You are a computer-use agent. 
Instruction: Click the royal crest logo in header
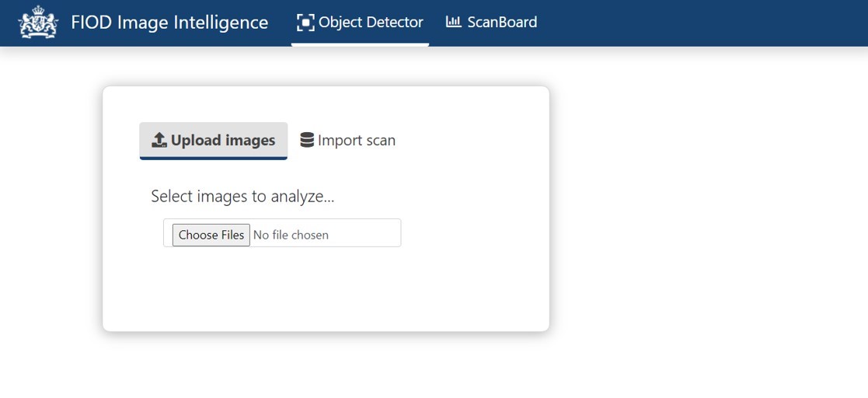[38, 22]
